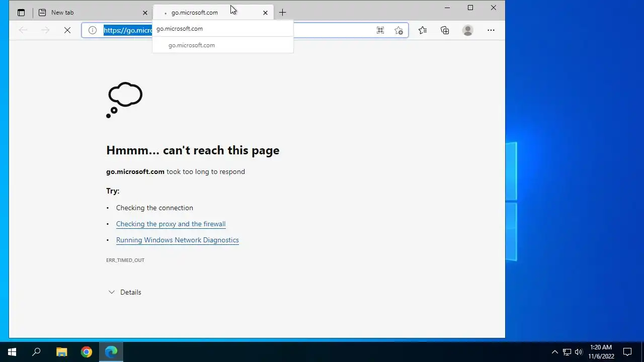Open volume control tray icon
This screenshot has width=644, height=362.
tap(579, 352)
